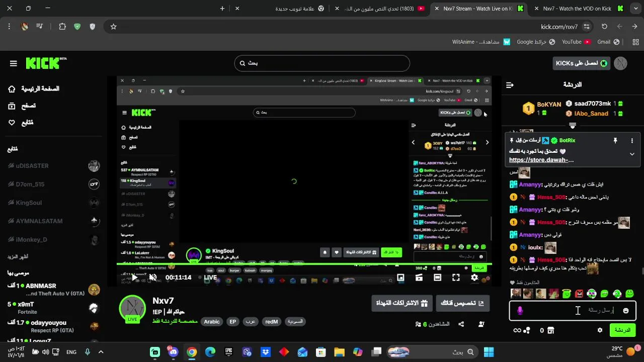Open the Kick sidebar hamburger menu

click(14, 63)
